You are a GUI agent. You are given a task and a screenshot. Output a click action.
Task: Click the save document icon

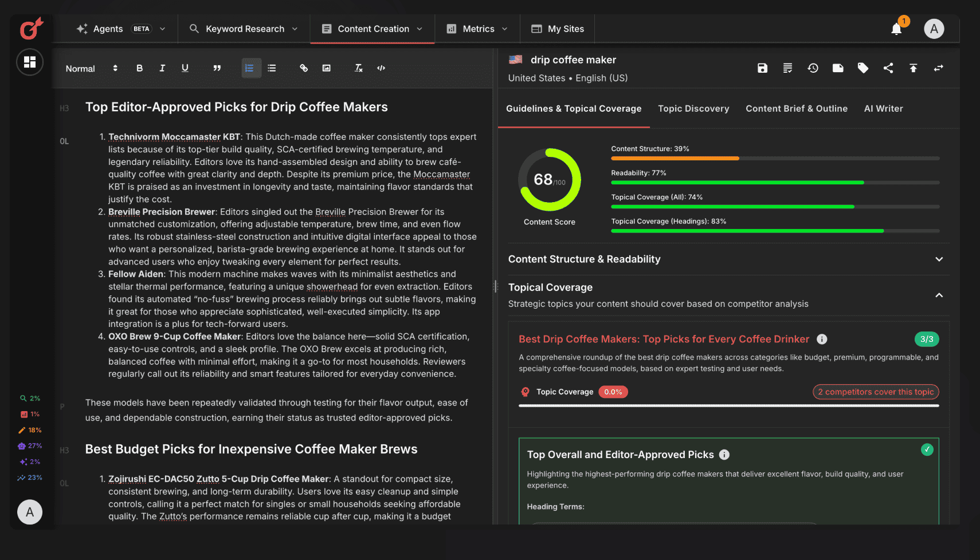click(762, 68)
